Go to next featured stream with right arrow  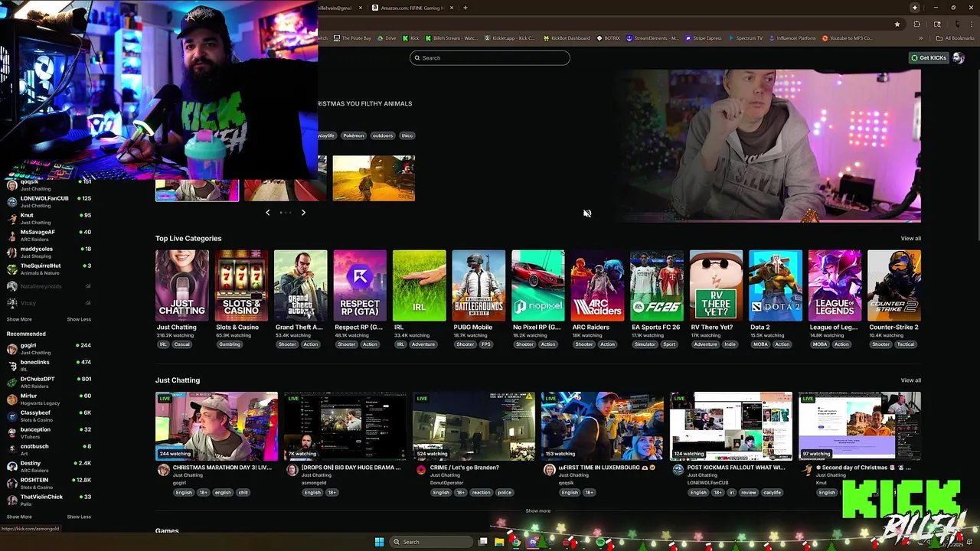[x=303, y=213]
